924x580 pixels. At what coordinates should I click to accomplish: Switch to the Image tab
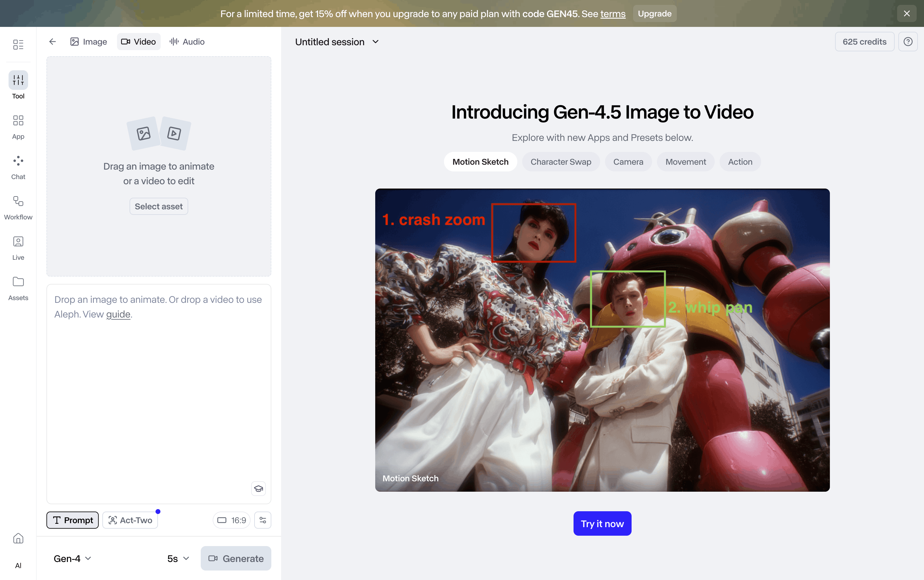(x=89, y=42)
